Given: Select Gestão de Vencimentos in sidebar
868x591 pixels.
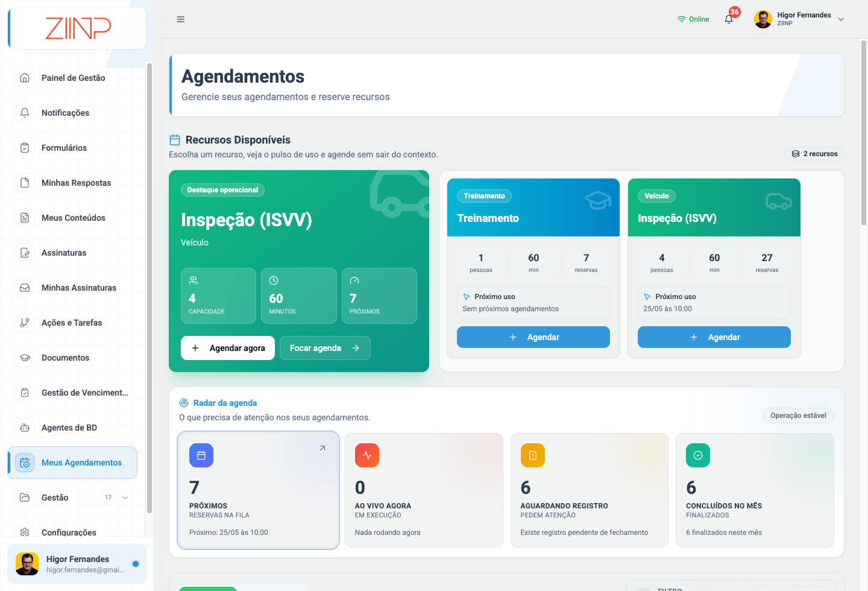Looking at the screenshot, I should point(72,393).
